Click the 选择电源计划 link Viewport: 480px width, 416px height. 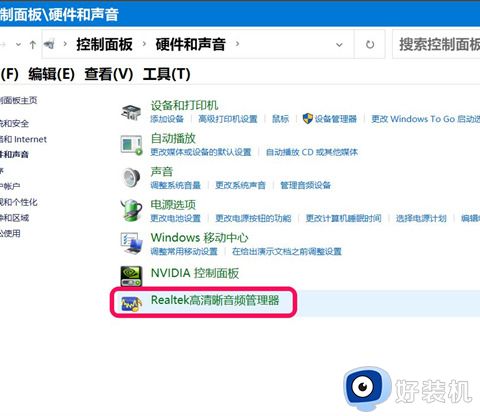coord(421,218)
